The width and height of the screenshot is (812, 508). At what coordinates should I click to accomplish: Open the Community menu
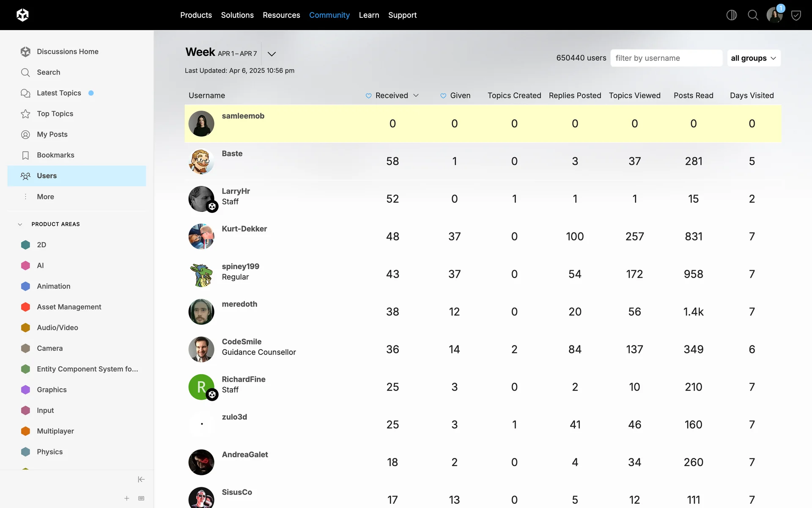tap(329, 15)
